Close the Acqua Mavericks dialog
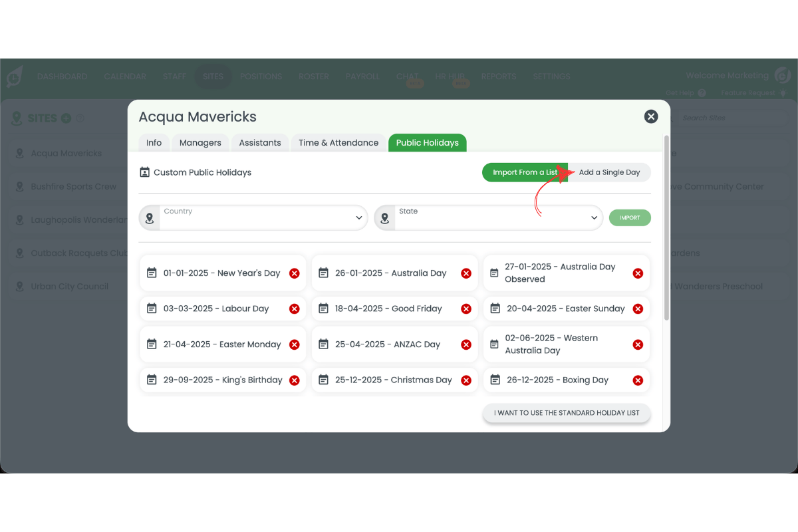 651,117
